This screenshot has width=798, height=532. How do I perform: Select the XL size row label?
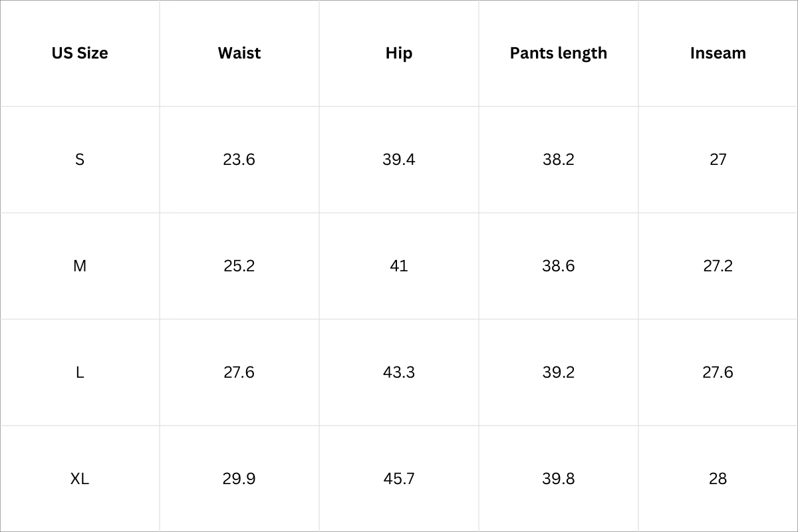tap(80, 479)
